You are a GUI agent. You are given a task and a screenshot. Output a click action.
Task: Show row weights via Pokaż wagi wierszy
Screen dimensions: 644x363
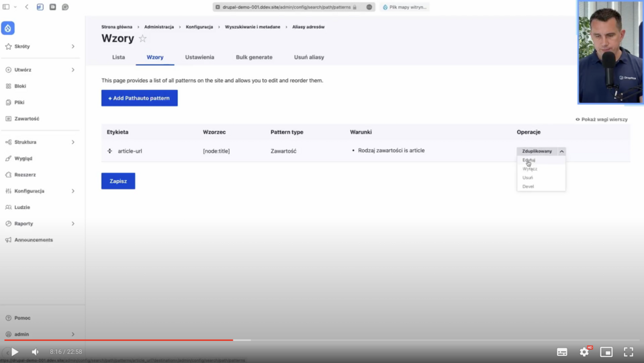(601, 120)
